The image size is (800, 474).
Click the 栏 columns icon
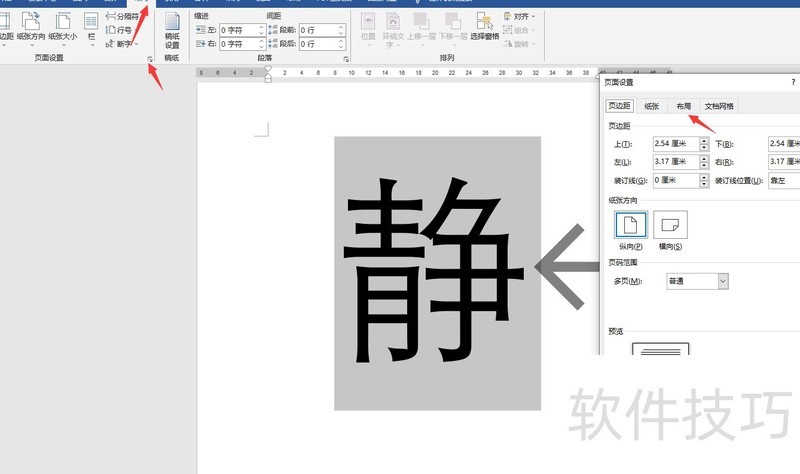click(x=91, y=24)
